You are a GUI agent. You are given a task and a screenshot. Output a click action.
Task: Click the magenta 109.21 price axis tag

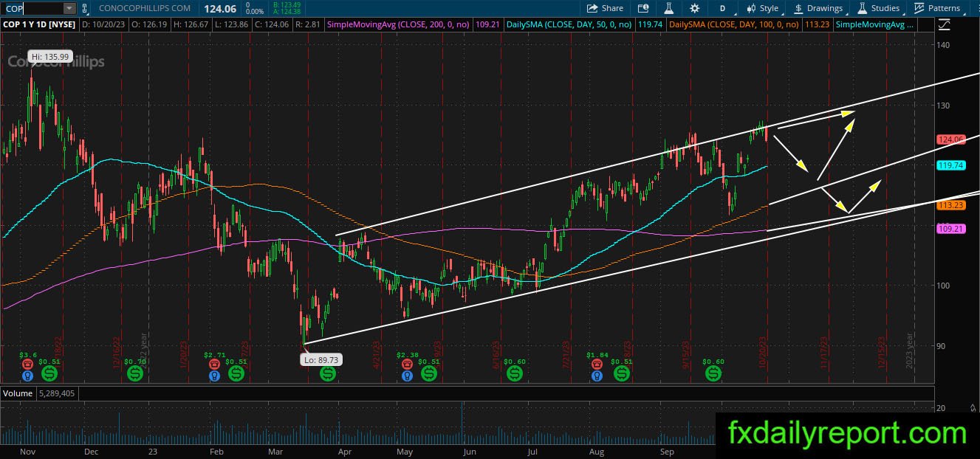[x=950, y=229]
